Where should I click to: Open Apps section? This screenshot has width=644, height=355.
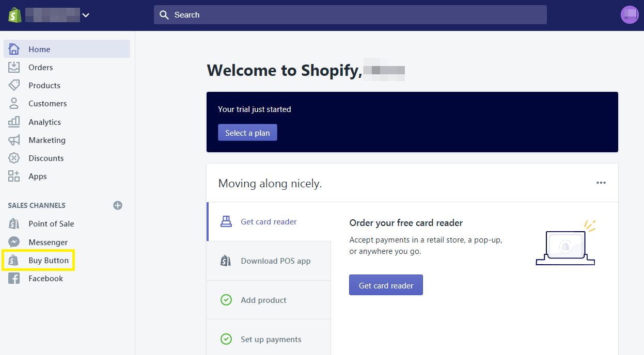coord(38,176)
